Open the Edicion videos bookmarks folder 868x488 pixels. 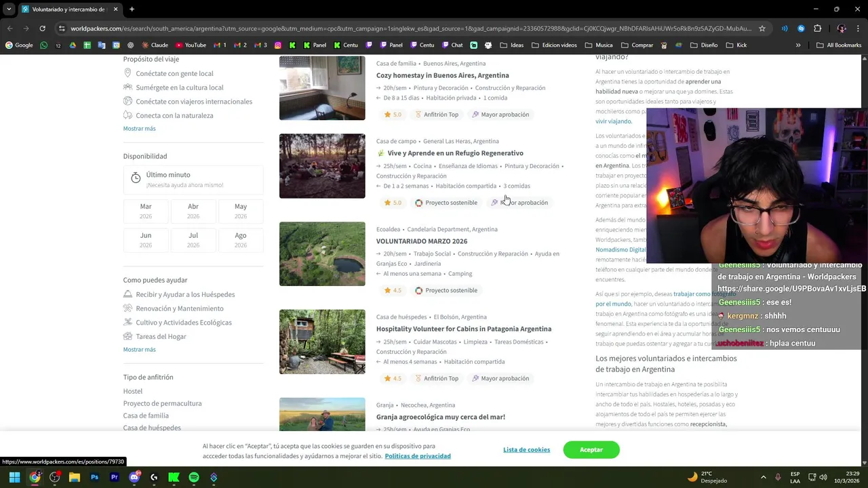point(554,45)
